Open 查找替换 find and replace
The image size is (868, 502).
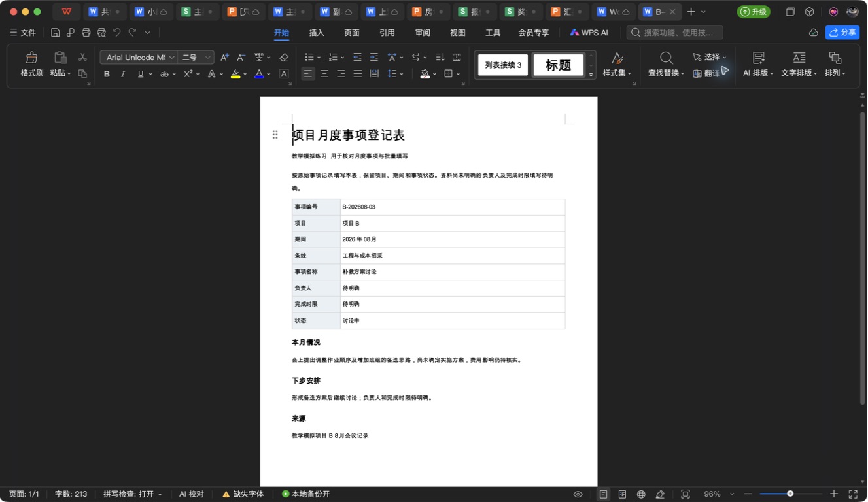point(666,65)
